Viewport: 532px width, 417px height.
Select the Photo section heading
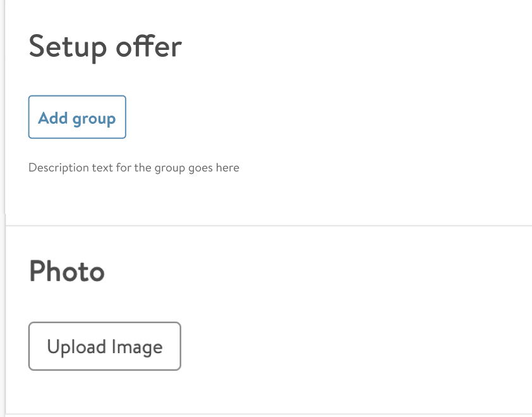(x=66, y=272)
